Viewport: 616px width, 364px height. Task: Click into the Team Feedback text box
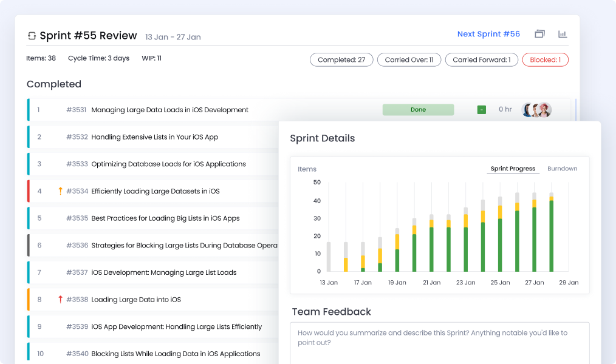tap(439, 343)
